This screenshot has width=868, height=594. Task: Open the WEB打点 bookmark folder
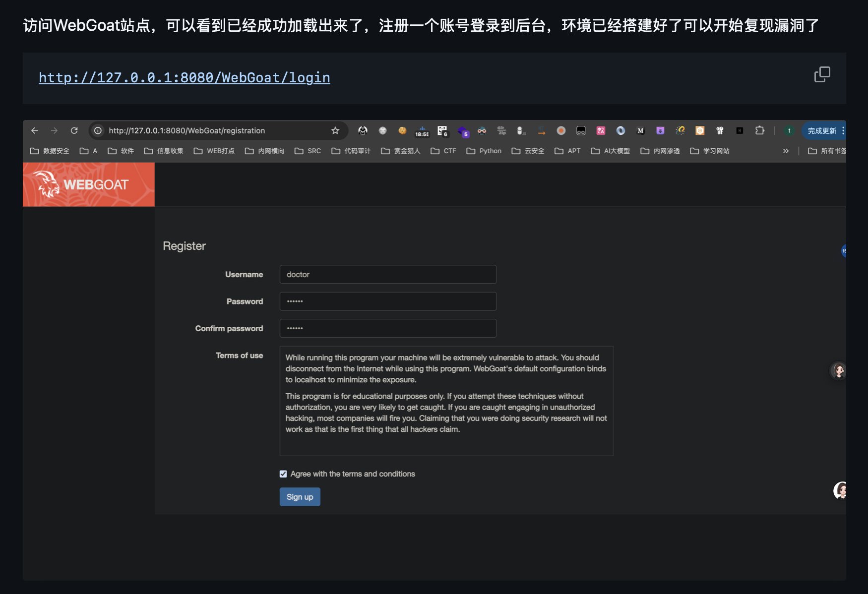coord(214,151)
